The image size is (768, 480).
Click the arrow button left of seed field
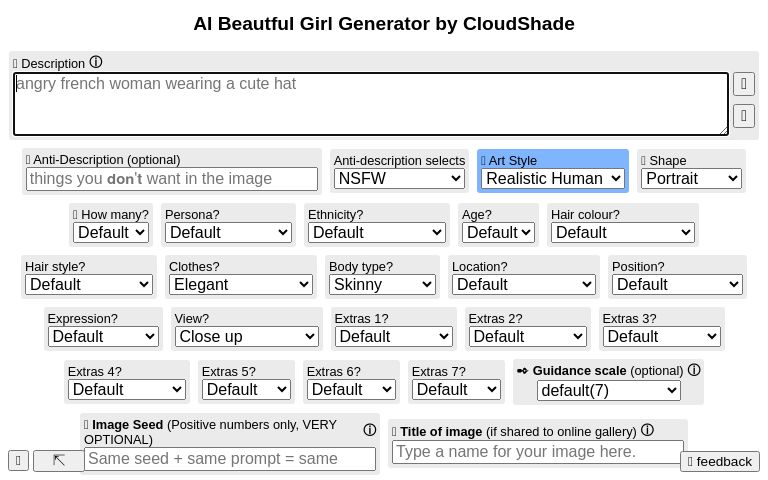(x=59, y=460)
